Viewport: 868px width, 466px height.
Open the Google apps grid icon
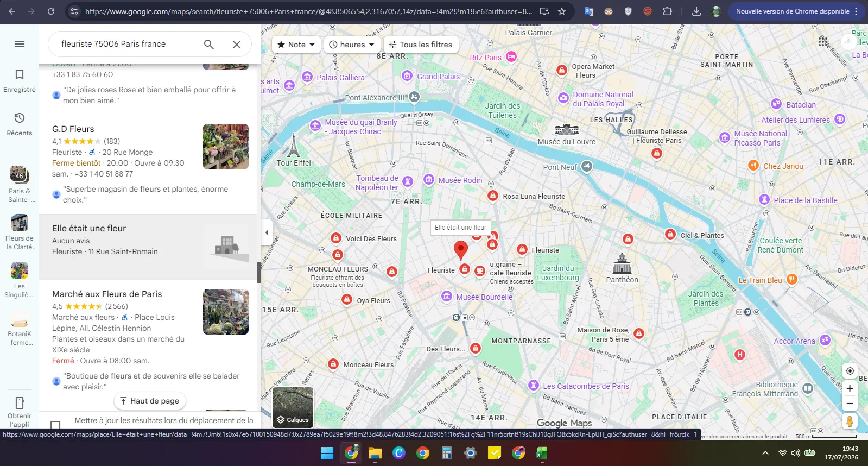tap(823, 41)
